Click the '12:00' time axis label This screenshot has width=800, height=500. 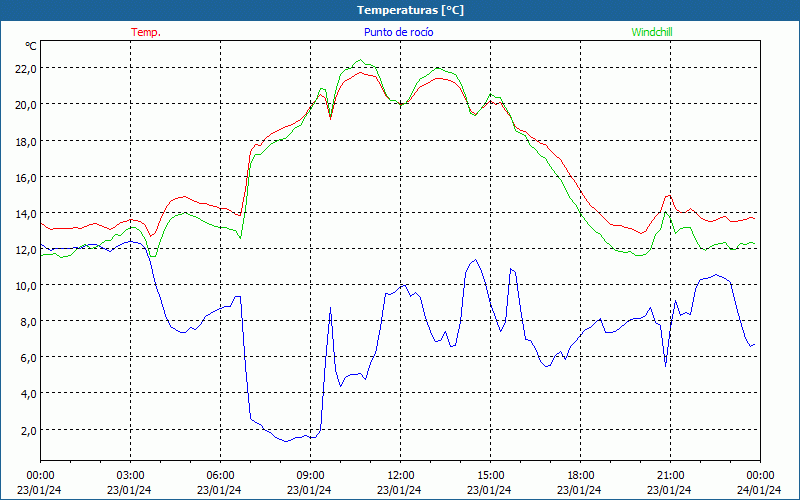pyautogui.click(x=401, y=476)
